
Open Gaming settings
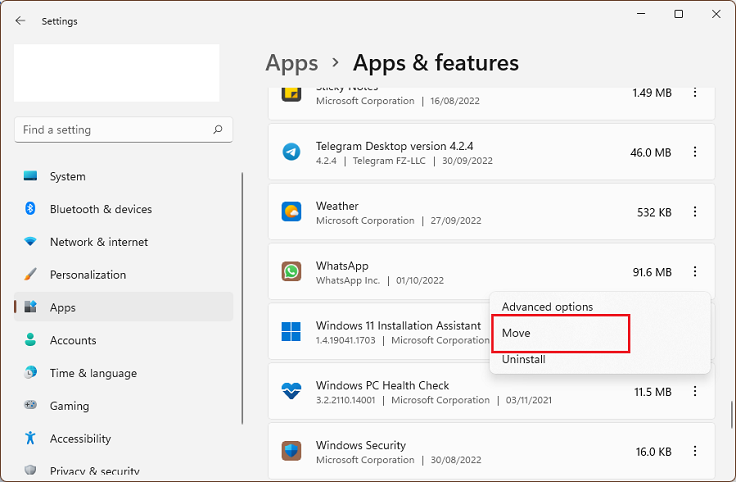click(x=123, y=406)
